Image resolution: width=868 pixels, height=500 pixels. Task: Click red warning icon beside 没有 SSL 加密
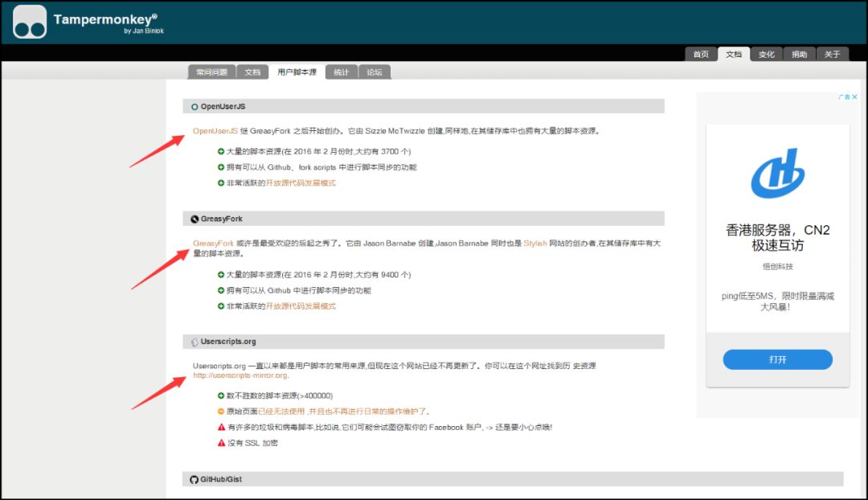click(x=222, y=443)
